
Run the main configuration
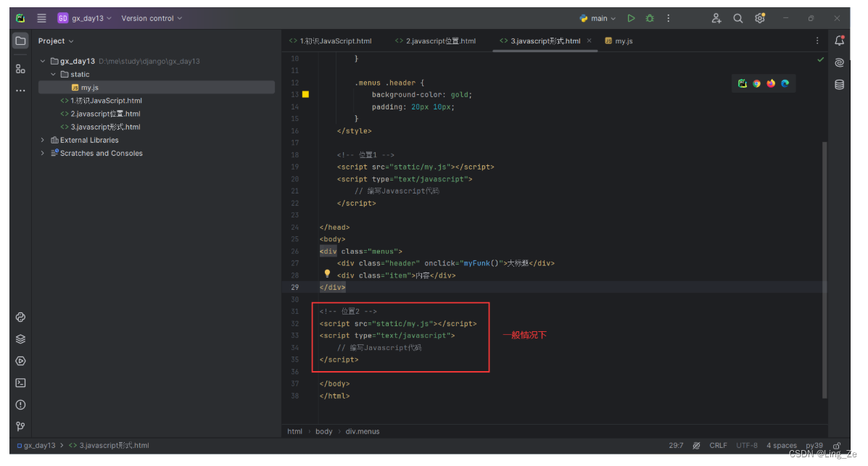click(x=631, y=18)
